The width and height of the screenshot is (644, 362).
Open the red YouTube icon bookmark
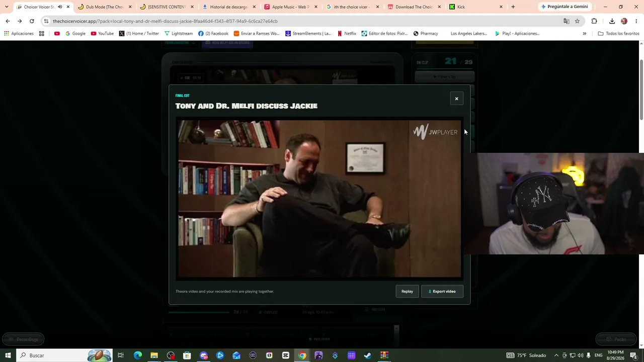click(57, 34)
